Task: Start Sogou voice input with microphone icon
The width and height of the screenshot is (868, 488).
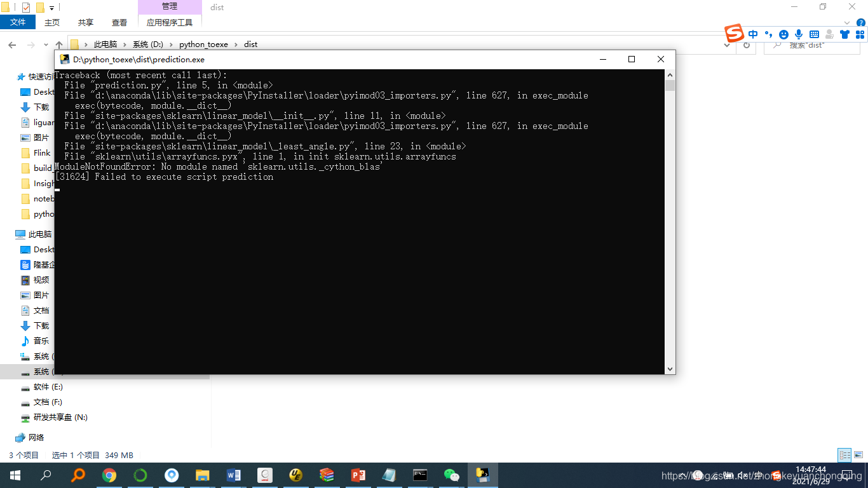Action: [x=799, y=34]
